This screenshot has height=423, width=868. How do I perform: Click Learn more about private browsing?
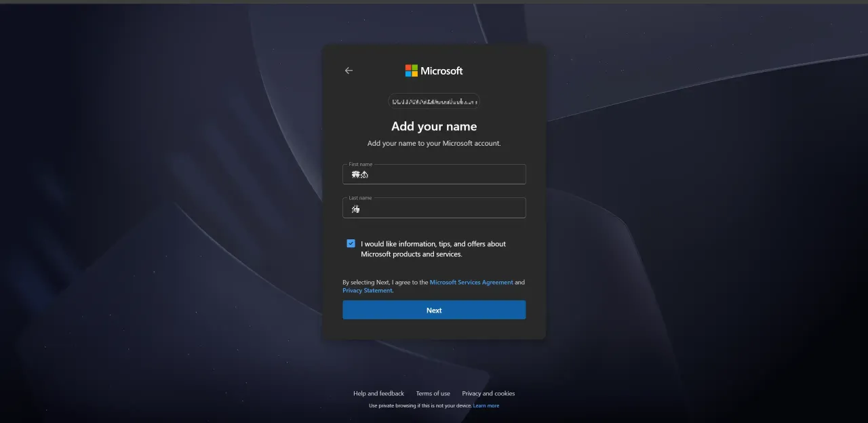tap(486, 406)
